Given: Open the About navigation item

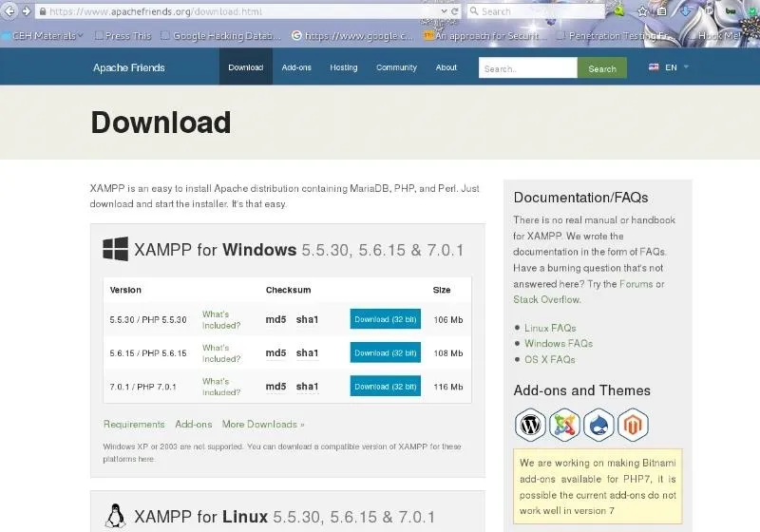Looking at the screenshot, I should click(446, 67).
